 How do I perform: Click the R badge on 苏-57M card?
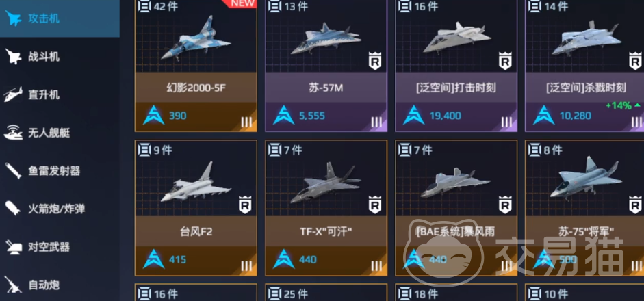[374, 61]
